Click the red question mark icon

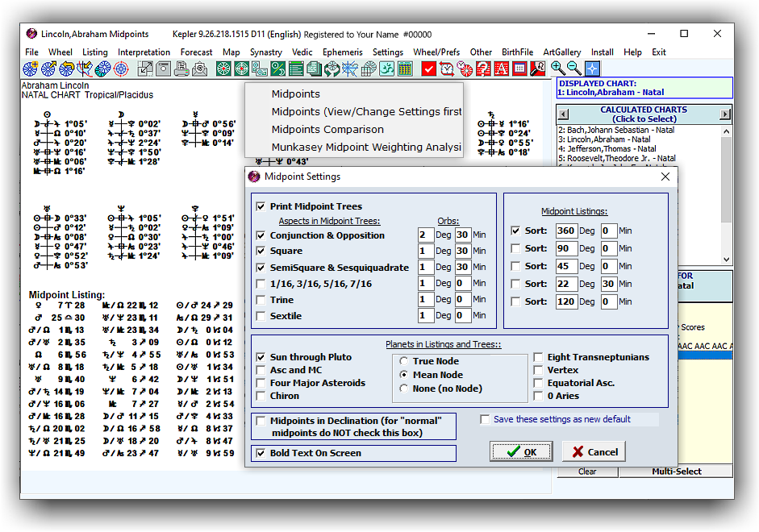click(483, 69)
